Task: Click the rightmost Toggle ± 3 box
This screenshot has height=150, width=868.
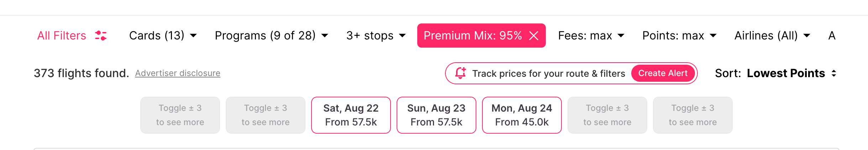Action: 692,115
